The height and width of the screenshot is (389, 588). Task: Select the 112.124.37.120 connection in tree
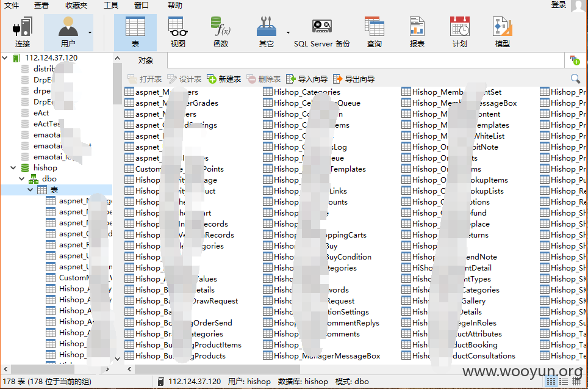tap(51, 58)
